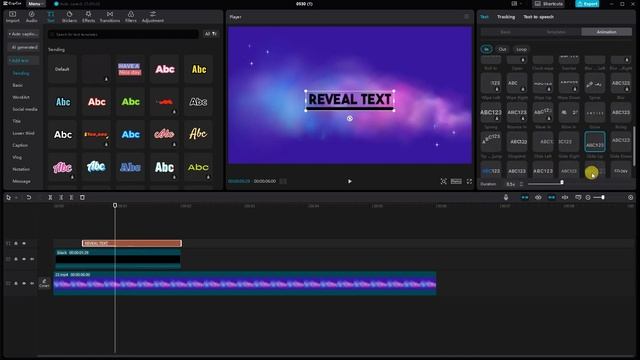Open the Menu dropdown
Image resolution: width=640 pixels, height=360 pixels.
click(36, 4)
